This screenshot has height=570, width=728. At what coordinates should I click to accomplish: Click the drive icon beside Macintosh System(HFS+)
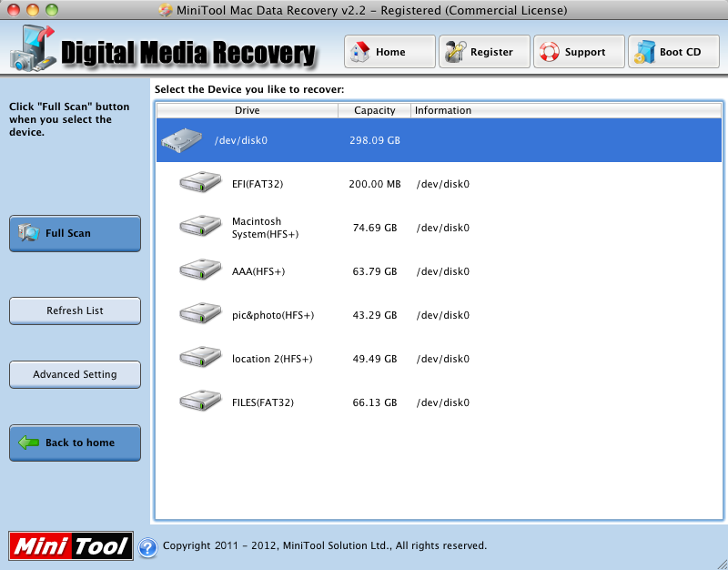[x=200, y=226]
